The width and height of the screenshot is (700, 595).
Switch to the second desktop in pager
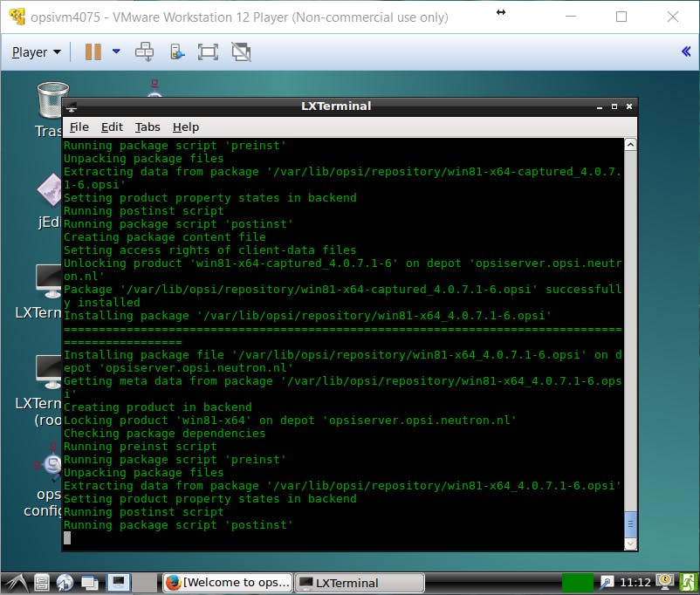tap(145, 583)
